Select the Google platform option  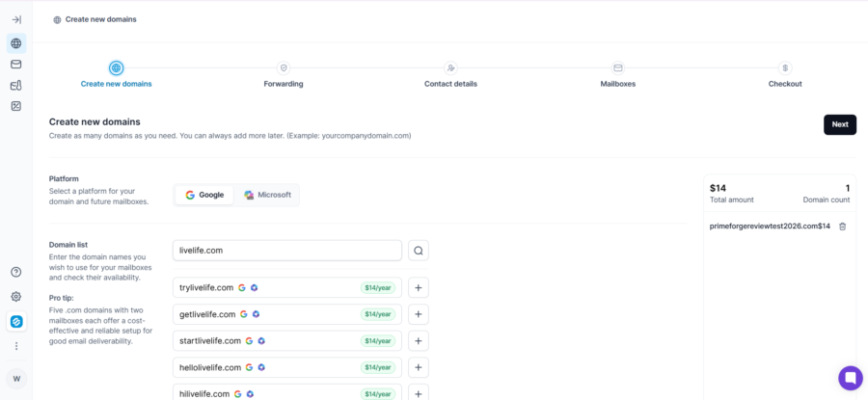(x=204, y=196)
